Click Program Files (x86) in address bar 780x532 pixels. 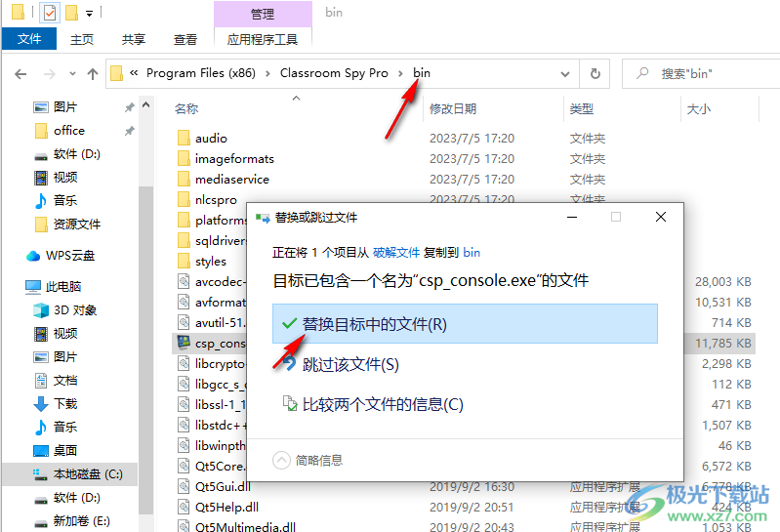pos(201,73)
